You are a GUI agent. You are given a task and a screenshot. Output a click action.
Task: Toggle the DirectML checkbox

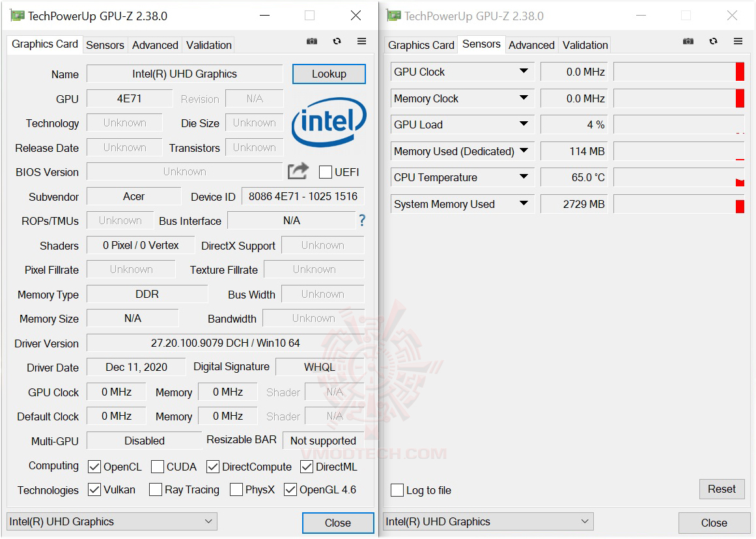click(x=307, y=467)
